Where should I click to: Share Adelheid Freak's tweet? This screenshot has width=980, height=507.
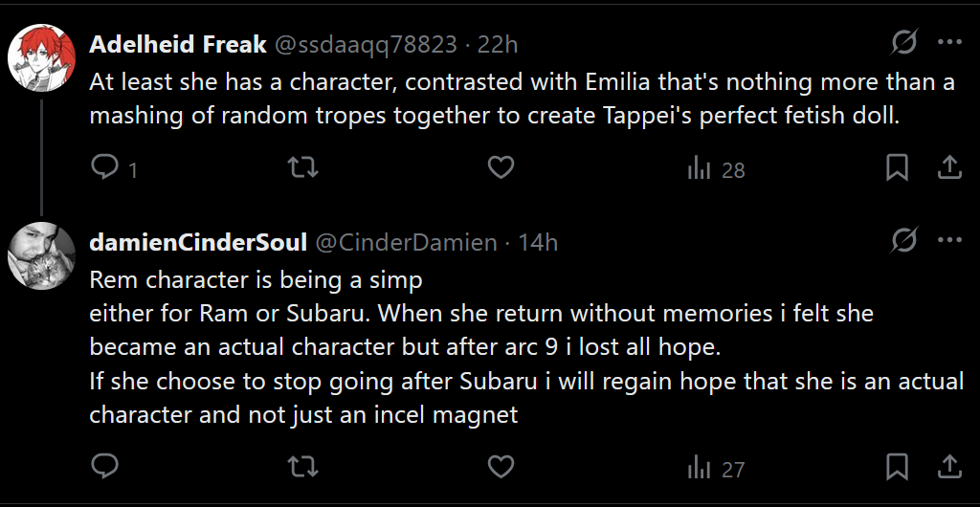pyautogui.click(x=948, y=169)
